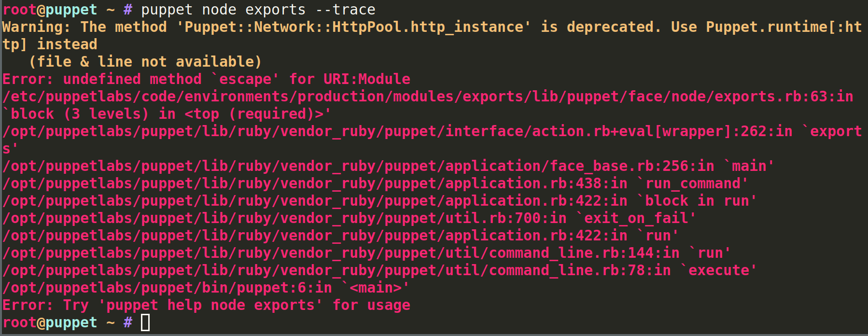Image resolution: width=868 pixels, height=336 pixels.
Task: Select the `block in run' text
Action: tap(697, 201)
